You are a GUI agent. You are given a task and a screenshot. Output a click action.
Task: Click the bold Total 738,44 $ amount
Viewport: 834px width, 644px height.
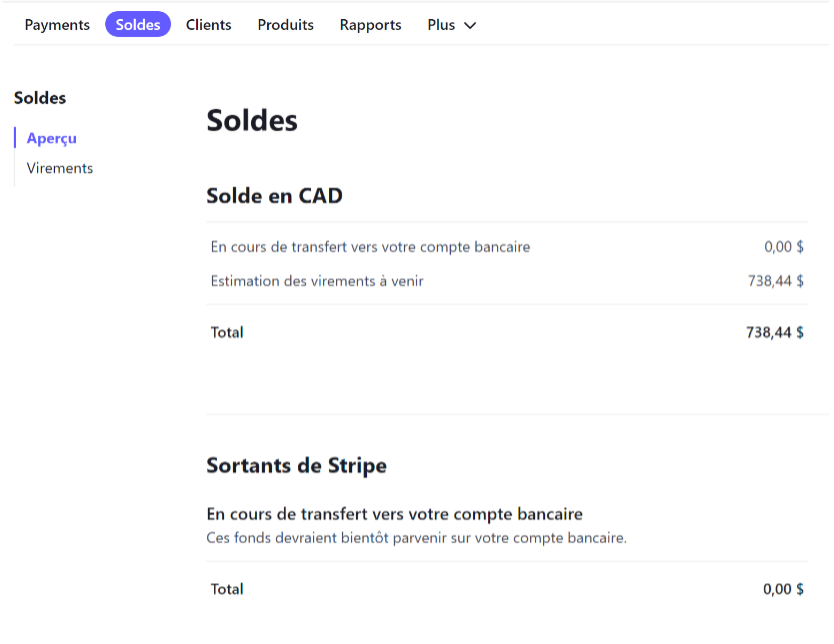point(775,332)
